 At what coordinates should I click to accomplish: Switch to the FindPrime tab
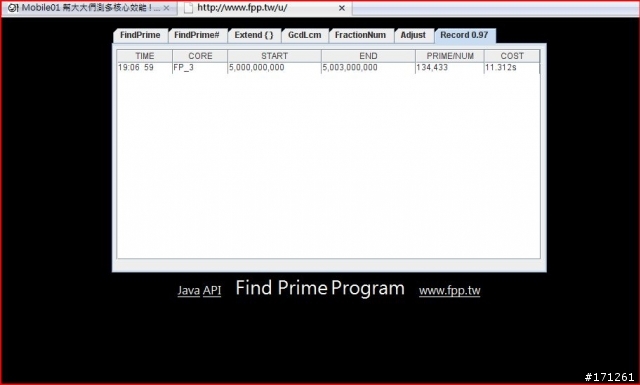click(140, 36)
